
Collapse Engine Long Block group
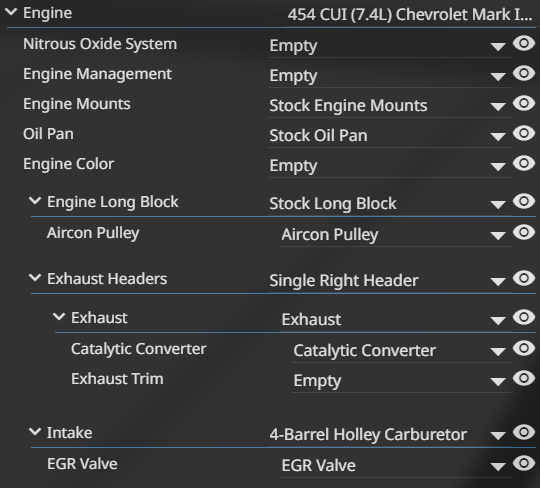pos(35,200)
